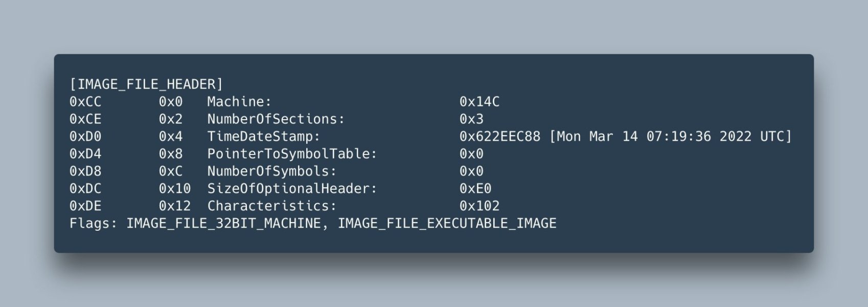Select the 0x14C machine value

[479, 102]
